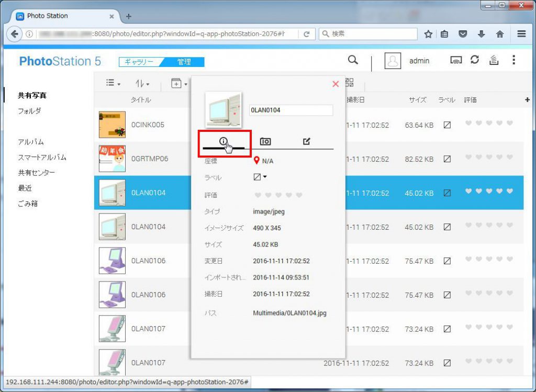Screen dimensions: 536x392
Task: Close the Photo Station browser tab
Action: pyautogui.click(x=111, y=16)
